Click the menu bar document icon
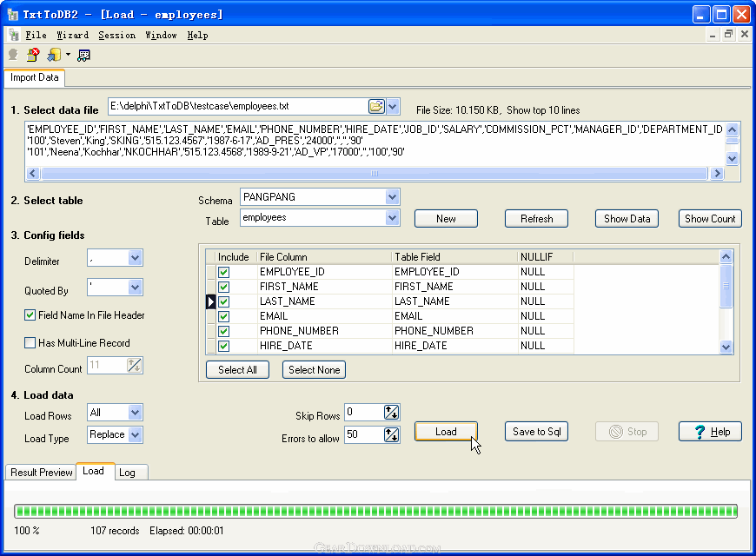The height and width of the screenshot is (556, 756). coord(14,35)
